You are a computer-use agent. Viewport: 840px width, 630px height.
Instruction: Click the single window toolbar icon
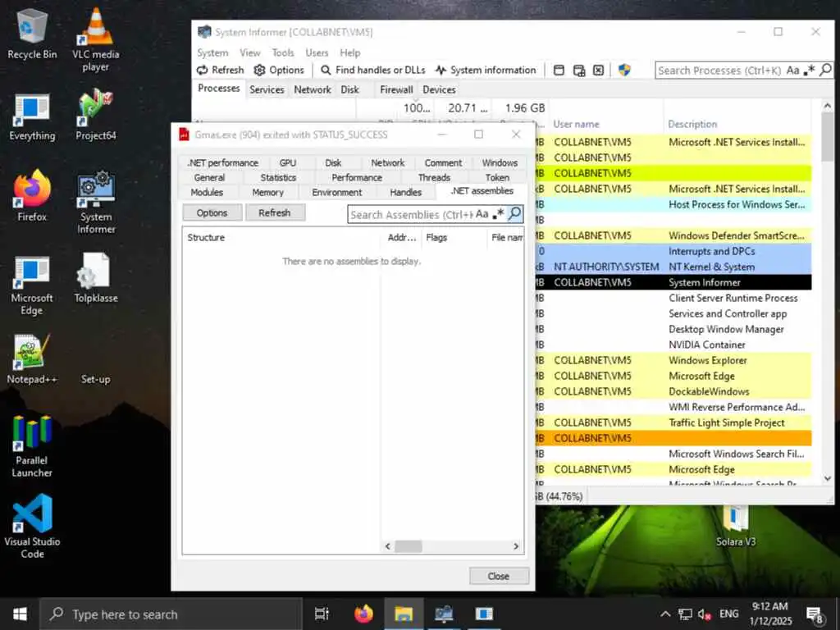(x=559, y=71)
